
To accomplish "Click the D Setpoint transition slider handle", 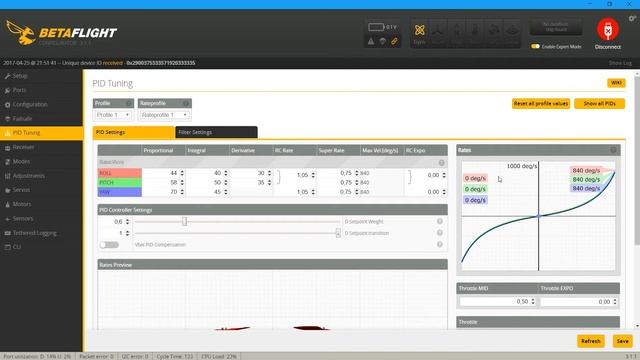I will click(x=338, y=233).
